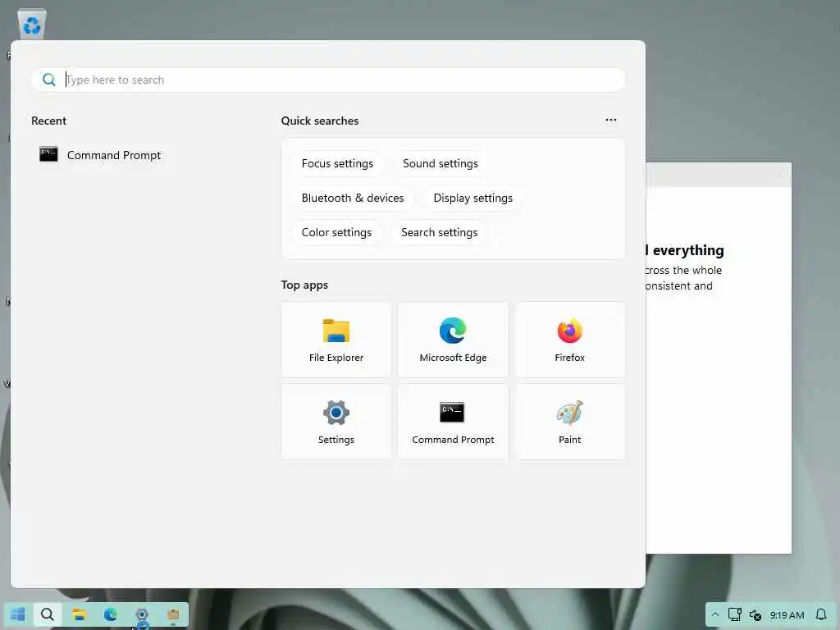Select the Sound settings quick search

point(441,163)
